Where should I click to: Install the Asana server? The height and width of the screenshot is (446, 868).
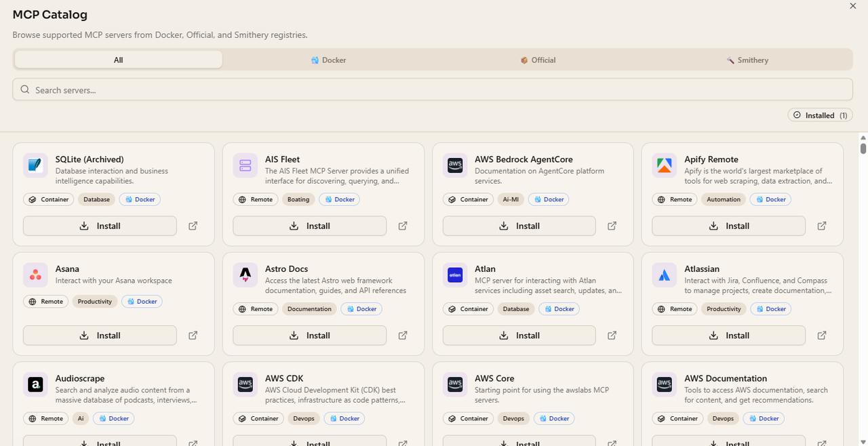pyautogui.click(x=100, y=336)
